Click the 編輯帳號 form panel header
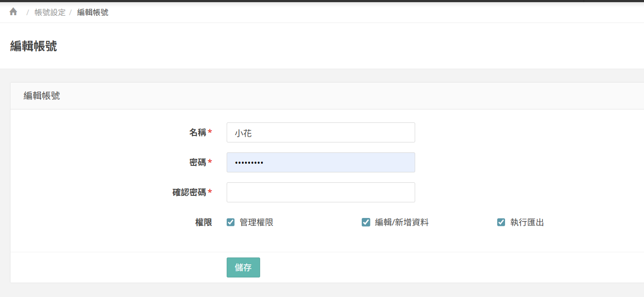 [x=42, y=96]
